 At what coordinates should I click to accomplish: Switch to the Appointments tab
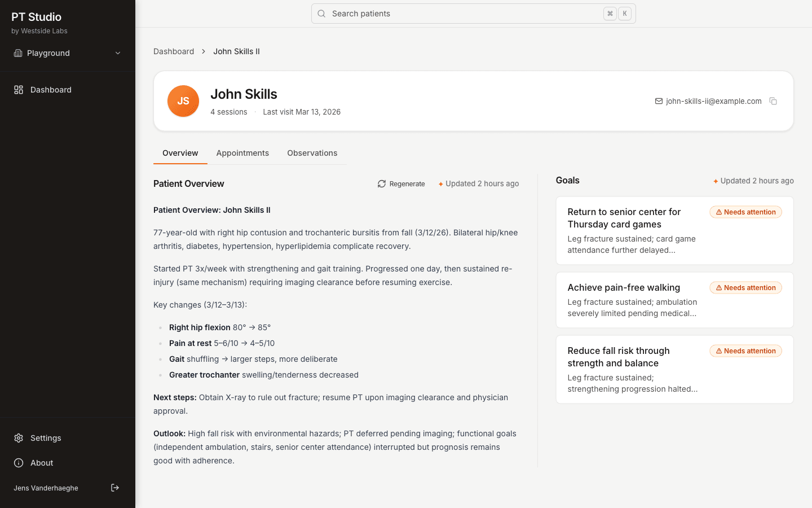pyautogui.click(x=242, y=153)
